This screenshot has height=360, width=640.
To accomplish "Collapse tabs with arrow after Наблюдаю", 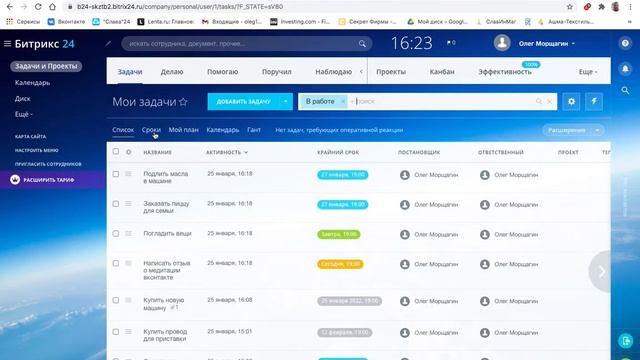I will click(x=361, y=71).
